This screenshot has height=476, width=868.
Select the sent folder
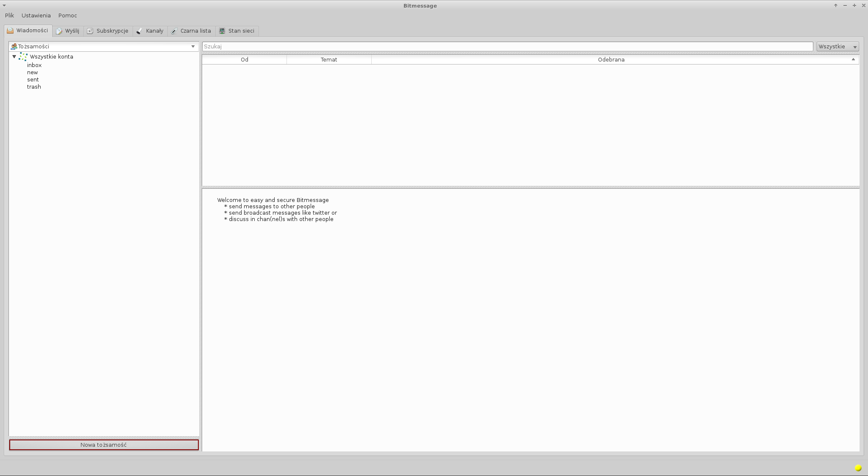pyautogui.click(x=33, y=79)
